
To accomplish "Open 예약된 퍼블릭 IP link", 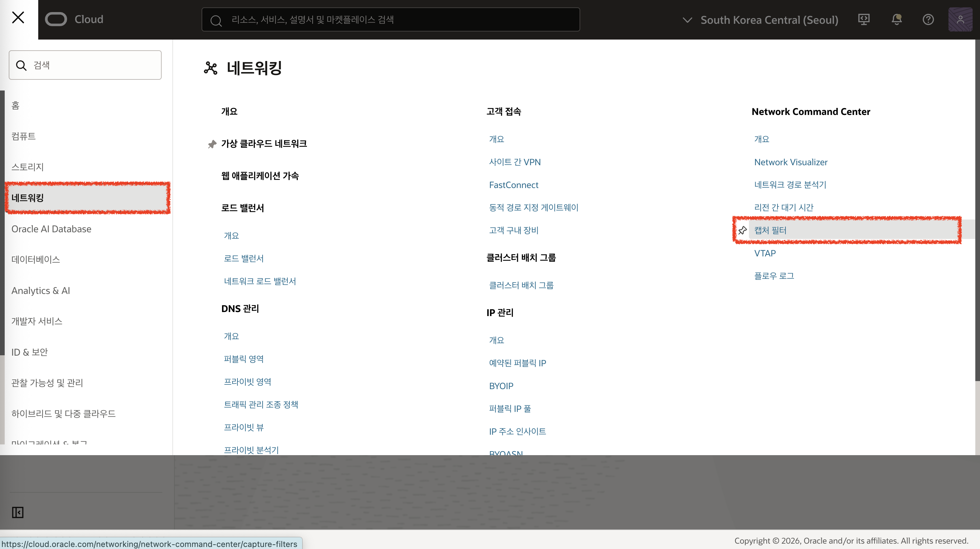I will click(x=518, y=363).
